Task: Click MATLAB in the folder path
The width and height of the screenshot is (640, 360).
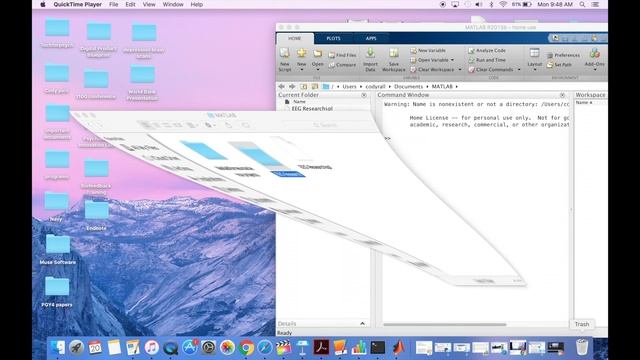Action: tap(442, 87)
